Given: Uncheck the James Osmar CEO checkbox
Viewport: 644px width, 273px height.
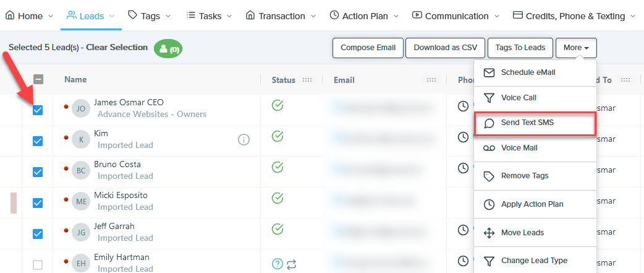Looking at the screenshot, I should 38,110.
